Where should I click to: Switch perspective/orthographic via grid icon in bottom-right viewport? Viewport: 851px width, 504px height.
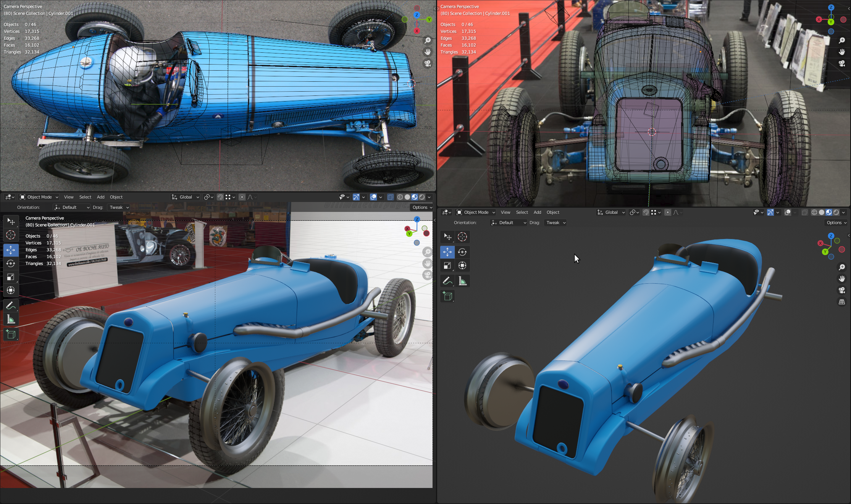click(x=841, y=302)
